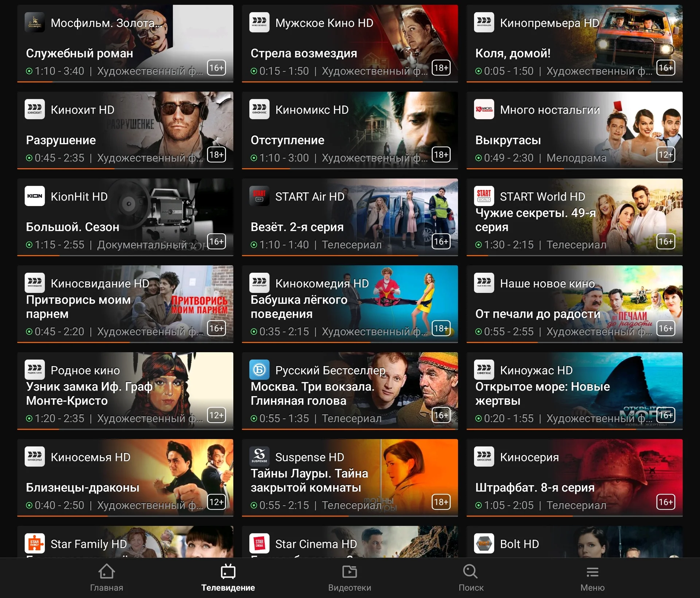Click the 12+ badge on Родное кино

[216, 415]
